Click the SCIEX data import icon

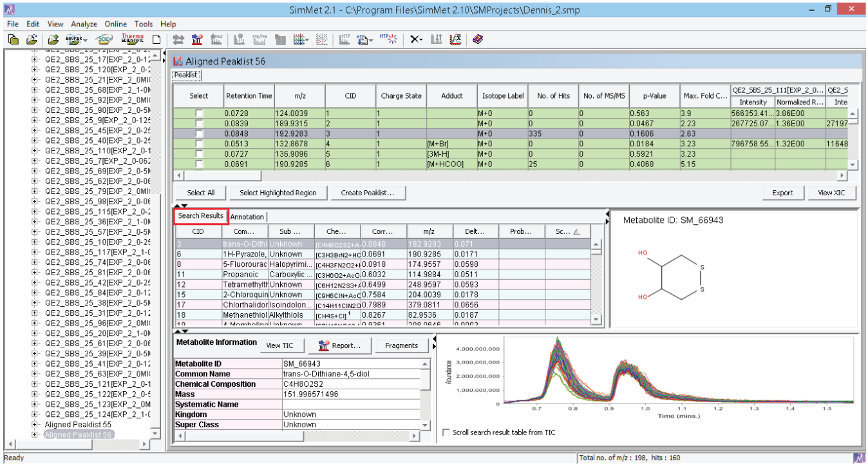(104, 39)
